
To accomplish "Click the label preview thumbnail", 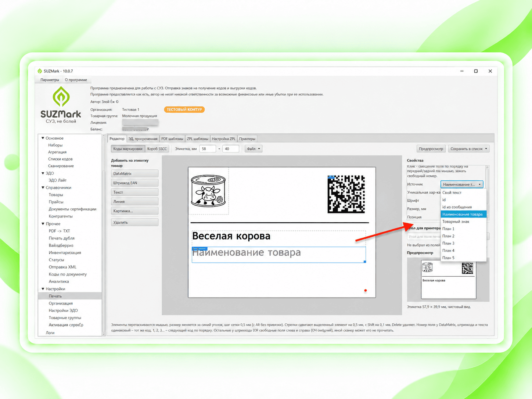I will coord(449,280).
